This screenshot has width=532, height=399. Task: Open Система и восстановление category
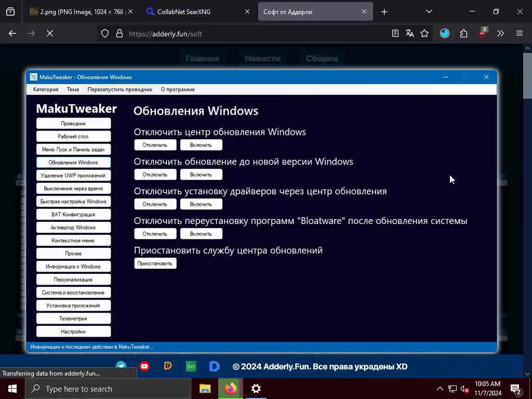[74, 292]
